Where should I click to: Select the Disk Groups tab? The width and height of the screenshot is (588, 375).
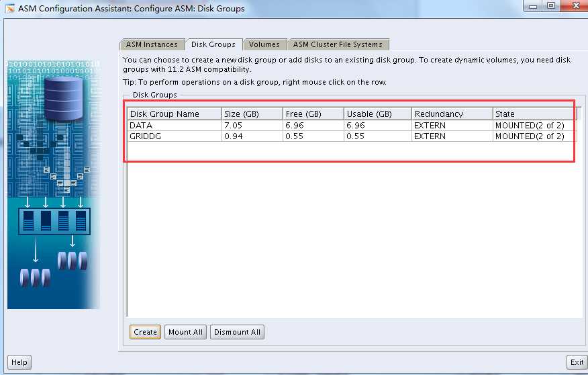[213, 44]
